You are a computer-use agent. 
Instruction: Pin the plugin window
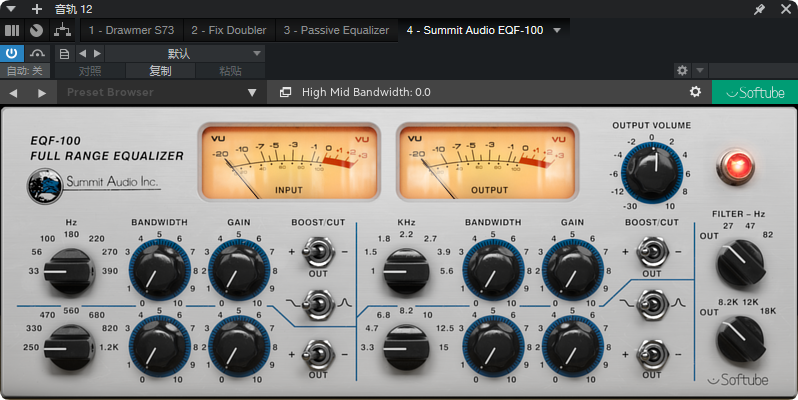759,9
